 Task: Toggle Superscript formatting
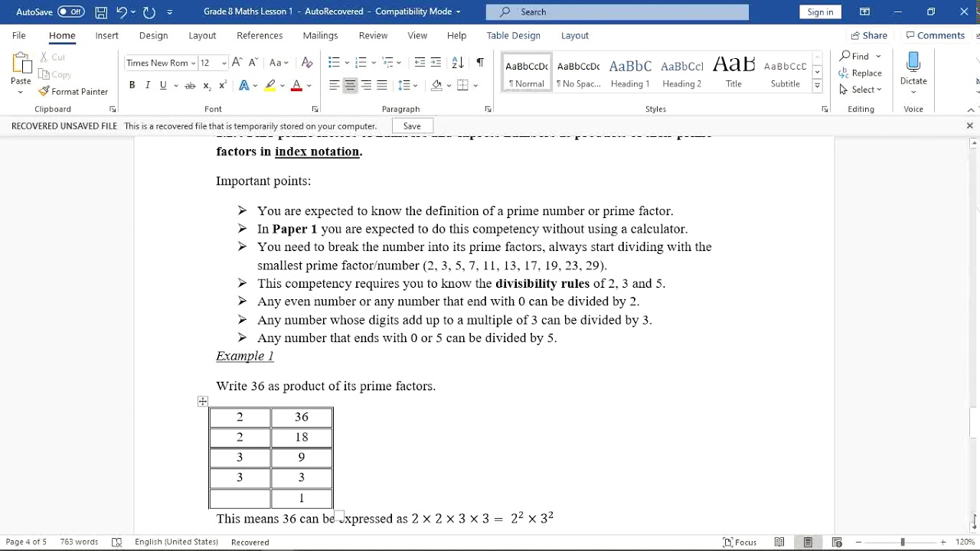tap(222, 85)
